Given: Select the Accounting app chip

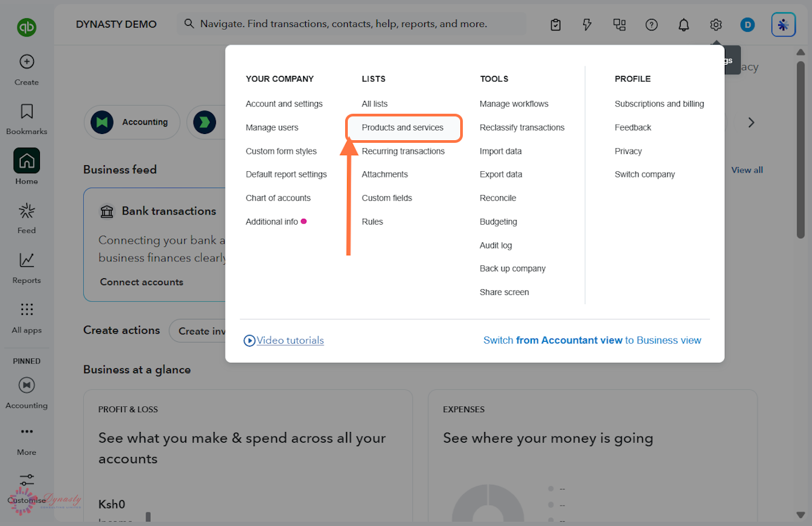Looking at the screenshot, I should [132, 123].
